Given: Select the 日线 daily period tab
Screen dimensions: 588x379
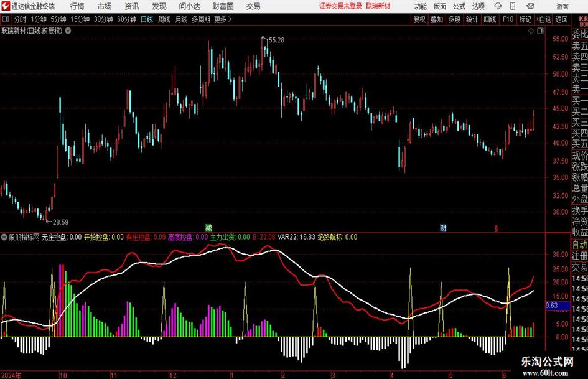Looking at the screenshot, I should click(x=147, y=19).
